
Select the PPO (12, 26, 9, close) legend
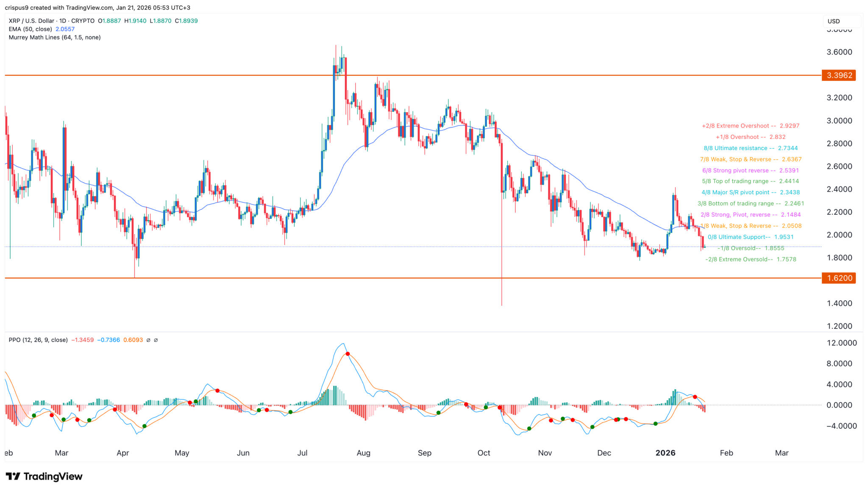click(x=38, y=340)
